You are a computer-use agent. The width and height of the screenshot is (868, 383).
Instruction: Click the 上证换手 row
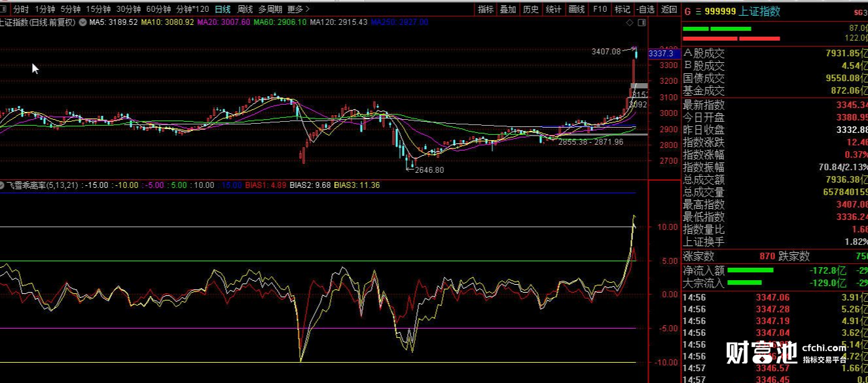tap(775, 242)
